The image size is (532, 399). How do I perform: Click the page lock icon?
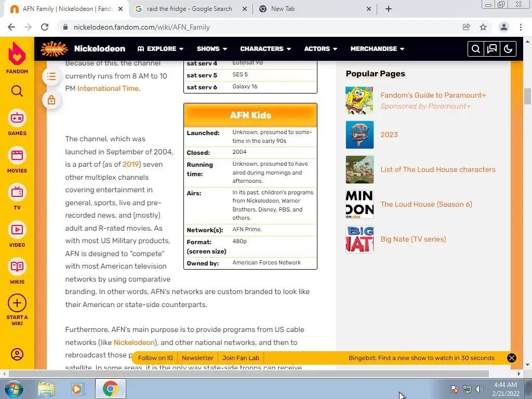[x=51, y=100]
